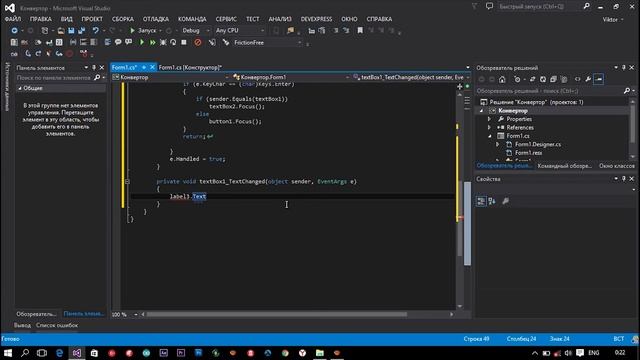Open the Список ошибок tab

point(57,325)
